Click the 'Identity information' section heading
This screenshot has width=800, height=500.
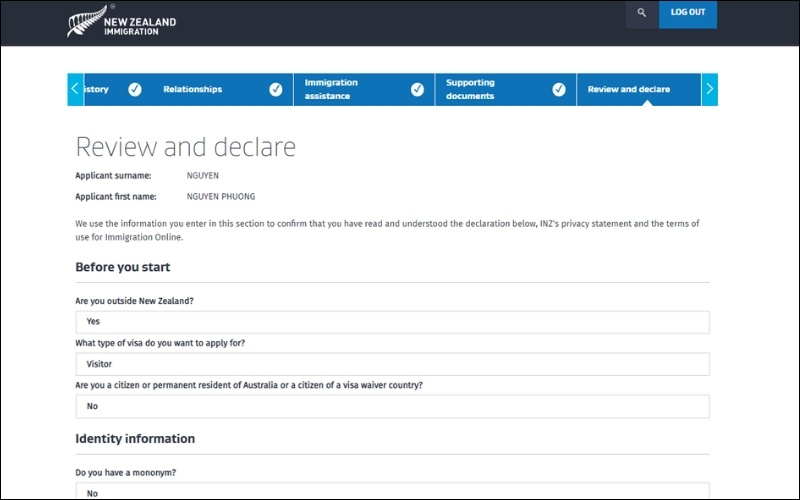135,438
